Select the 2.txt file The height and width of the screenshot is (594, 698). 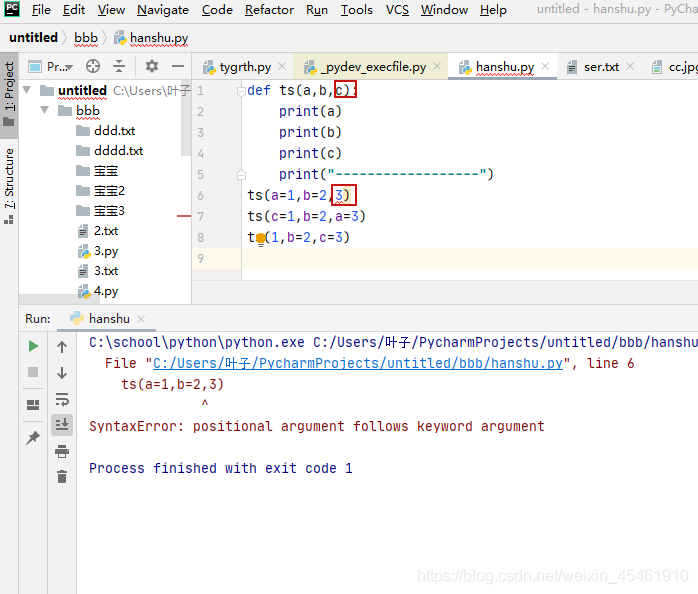[98, 231]
